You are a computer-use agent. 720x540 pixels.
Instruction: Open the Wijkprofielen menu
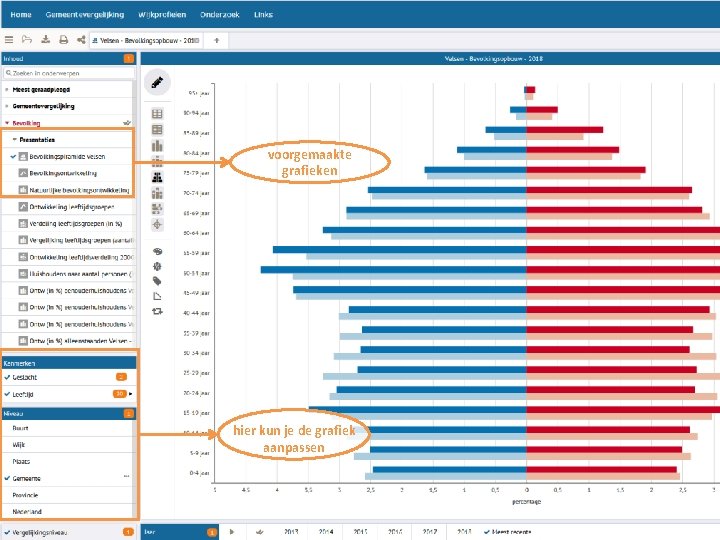(162, 15)
